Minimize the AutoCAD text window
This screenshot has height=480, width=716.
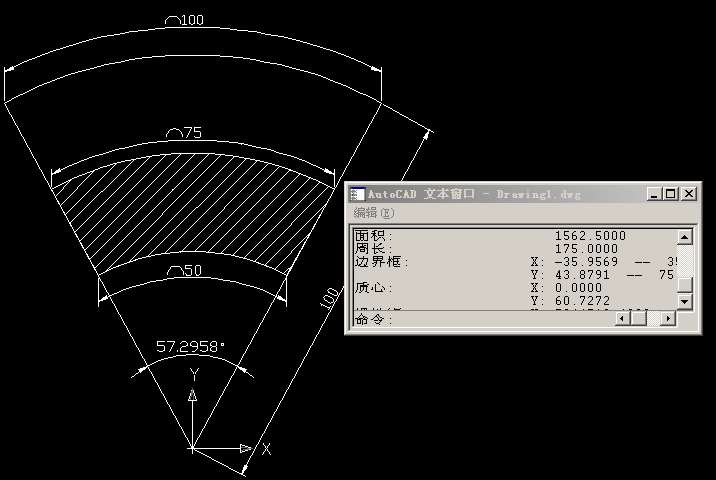[x=654, y=194]
